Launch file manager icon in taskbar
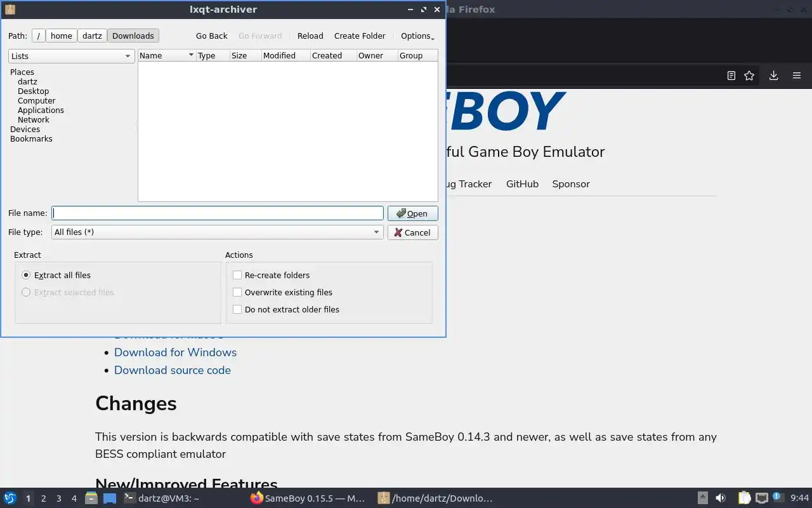The height and width of the screenshot is (508, 812). click(x=92, y=498)
